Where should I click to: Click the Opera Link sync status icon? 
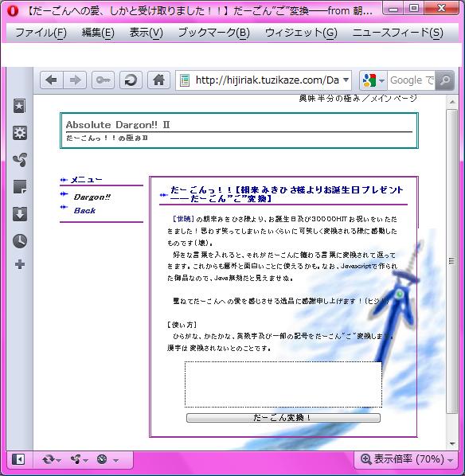(48, 459)
